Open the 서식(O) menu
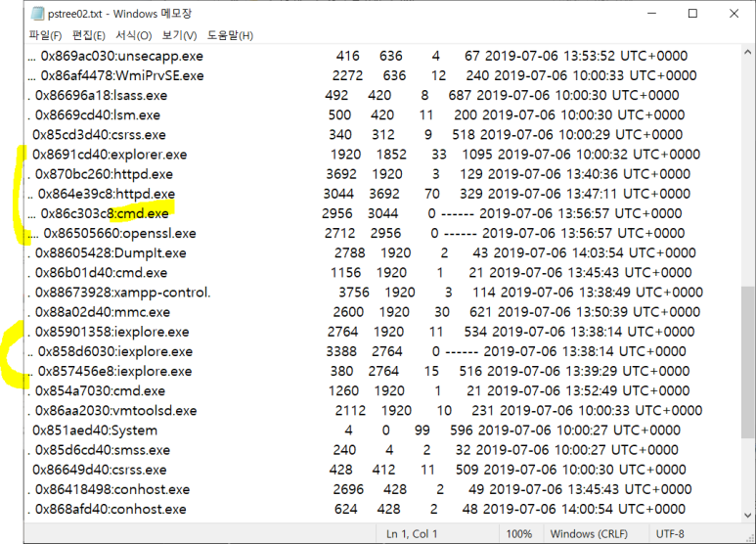756x544 pixels. [x=134, y=35]
